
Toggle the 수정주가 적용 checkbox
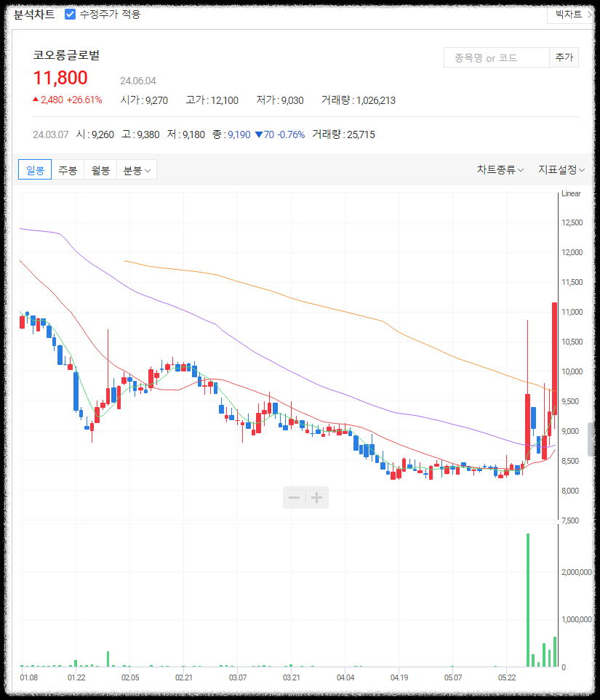point(70,15)
